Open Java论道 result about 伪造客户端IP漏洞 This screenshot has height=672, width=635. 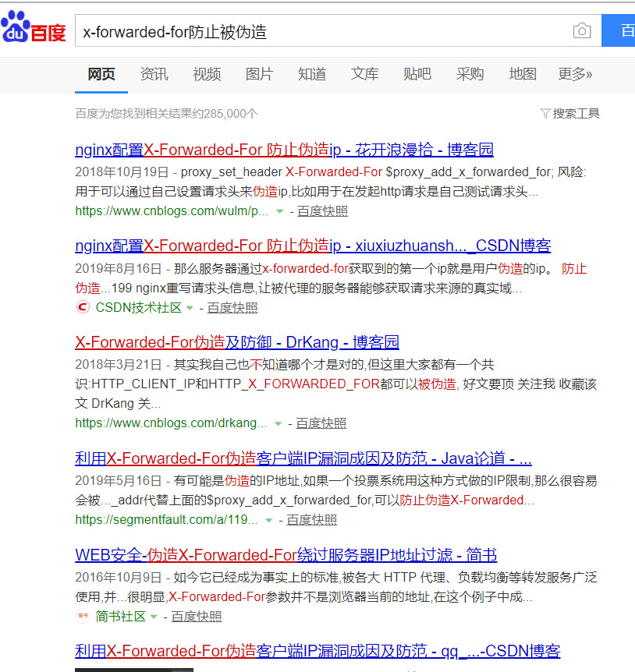tap(303, 458)
